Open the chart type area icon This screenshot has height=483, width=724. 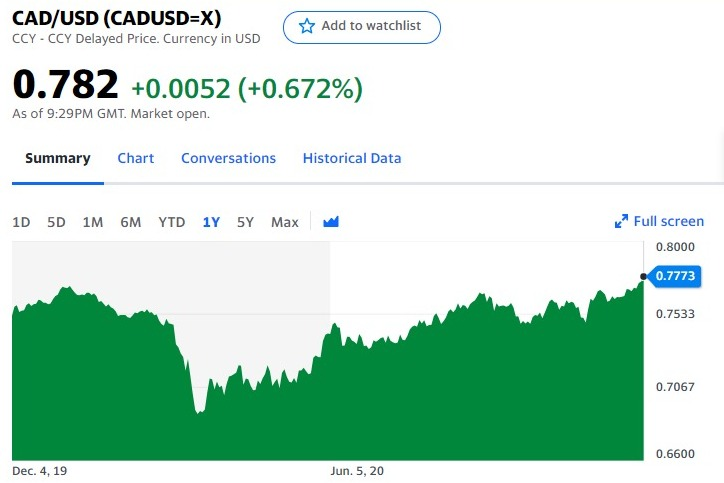(x=331, y=222)
